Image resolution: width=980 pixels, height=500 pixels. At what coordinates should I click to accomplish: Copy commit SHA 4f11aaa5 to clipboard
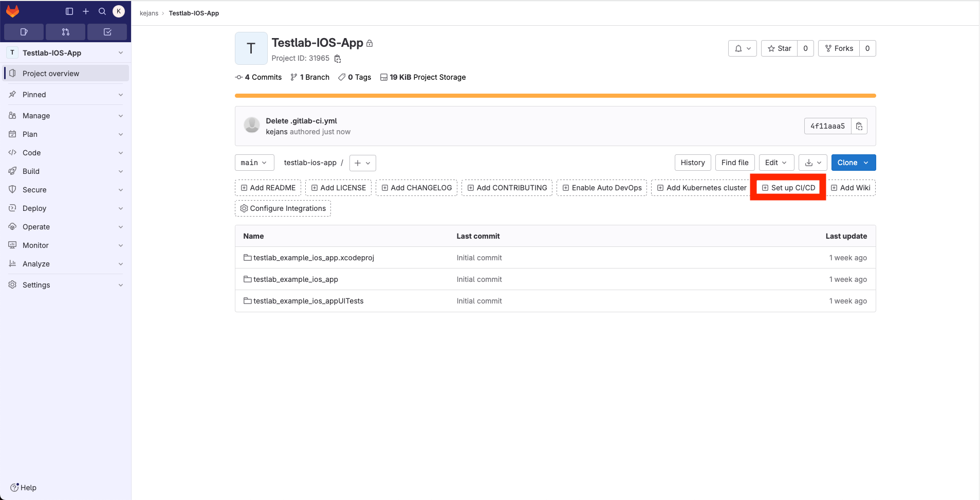pyautogui.click(x=859, y=126)
